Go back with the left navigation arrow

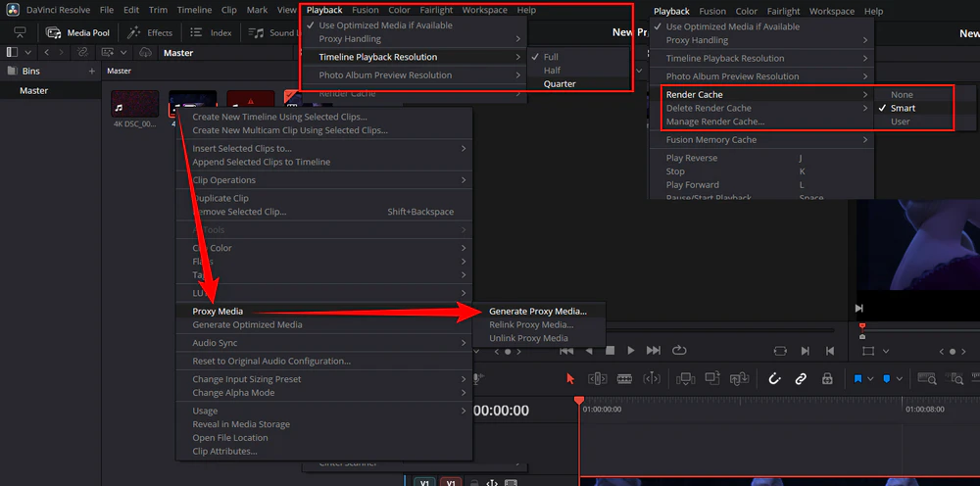tap(46, 53)
